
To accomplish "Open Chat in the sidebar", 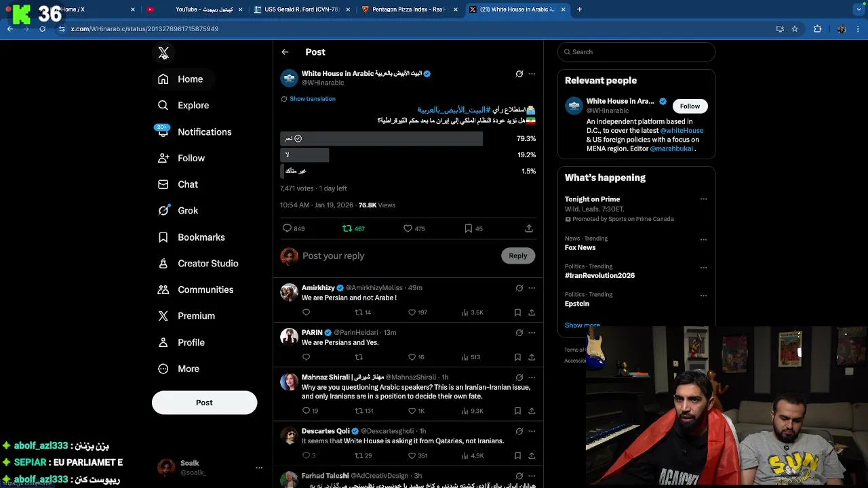I will click(177, 184).
